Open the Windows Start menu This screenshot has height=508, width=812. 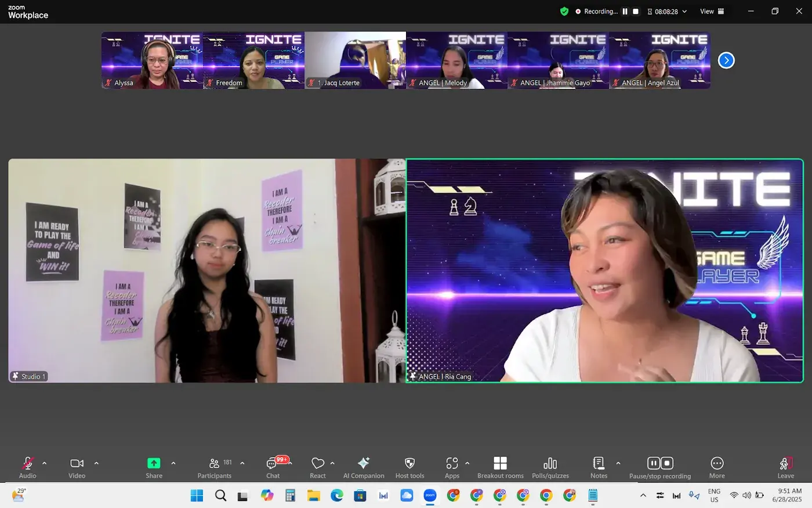click(197, 495)
